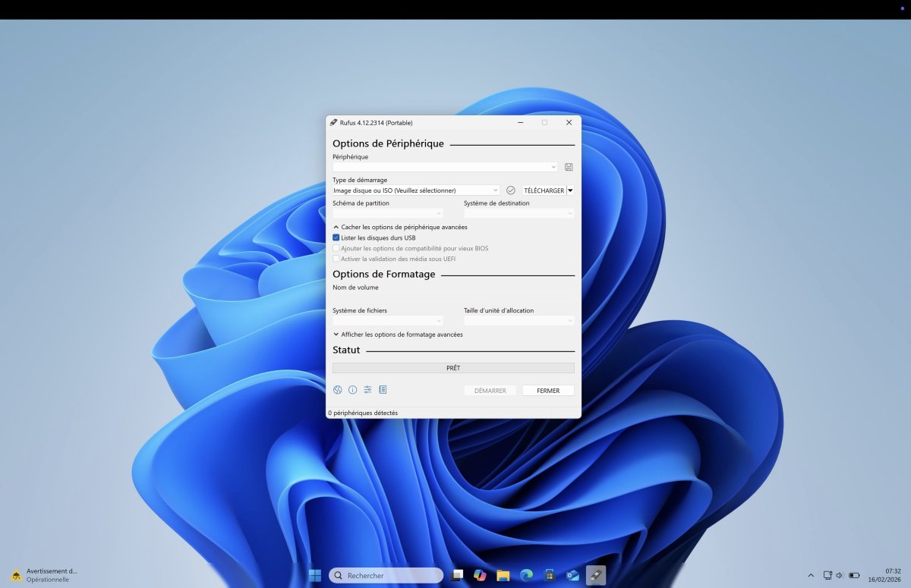The image size is (911, 588).
Task: Click the checksum verification icon next to boot type
Action: pos(510,190)
